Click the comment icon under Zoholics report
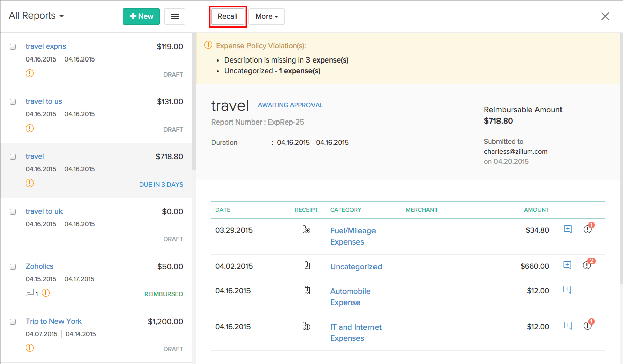623x364 pixels. point(30,293)
